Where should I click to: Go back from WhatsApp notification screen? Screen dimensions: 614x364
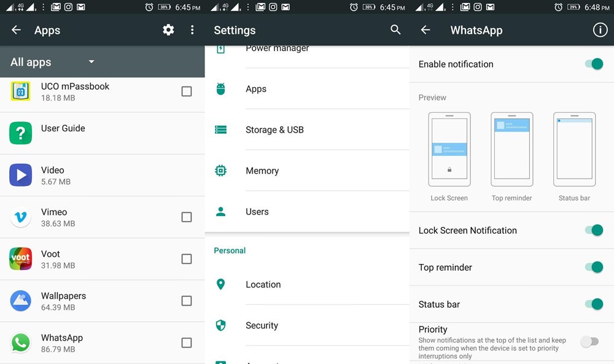(x=426, y=29)
